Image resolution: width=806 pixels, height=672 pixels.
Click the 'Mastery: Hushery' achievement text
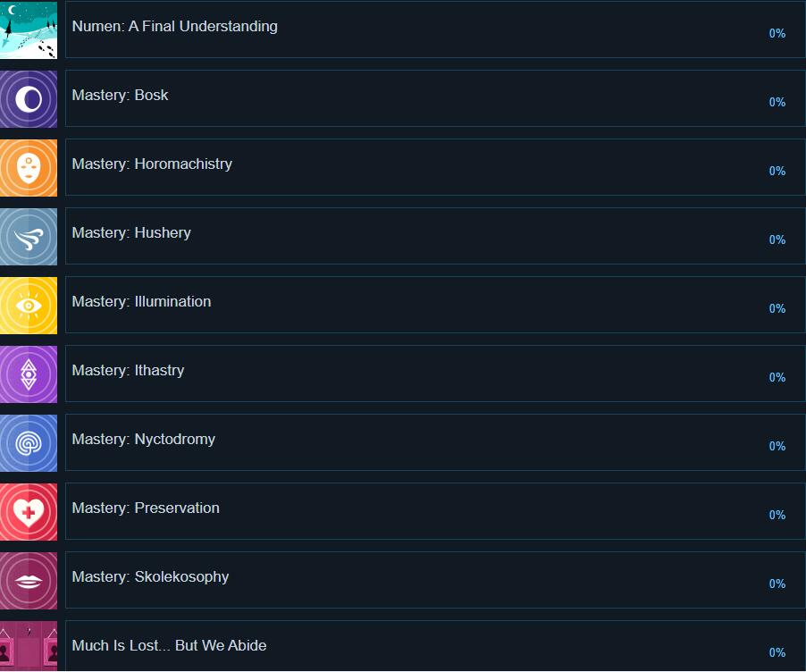tap(131, 233)
